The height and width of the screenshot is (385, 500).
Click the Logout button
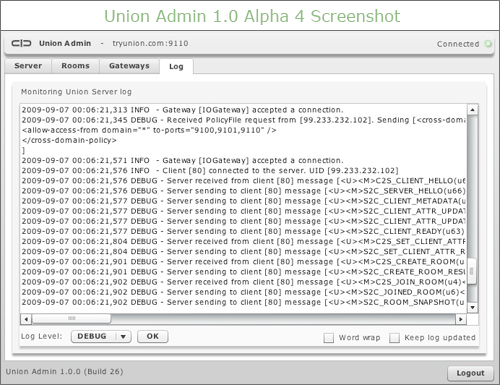pyautogui.click(x=470, y=373)
